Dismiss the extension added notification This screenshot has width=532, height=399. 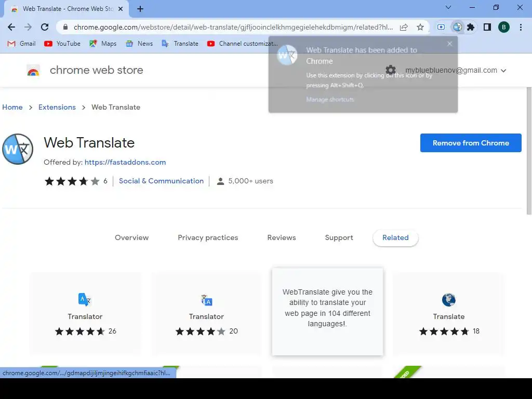[449, 44]
